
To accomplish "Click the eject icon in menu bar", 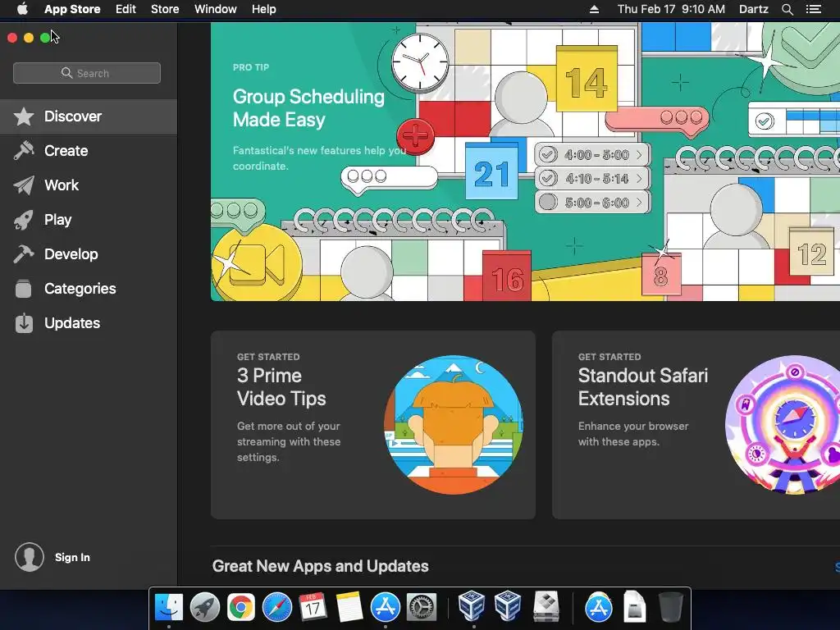I will pos(594,9).
